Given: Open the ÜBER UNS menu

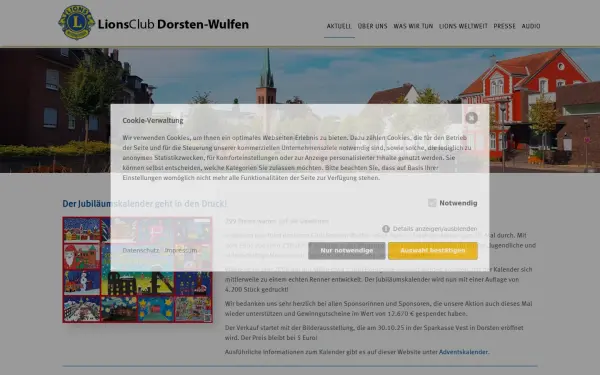Looking at the screenshot, I should click(372, 26).
